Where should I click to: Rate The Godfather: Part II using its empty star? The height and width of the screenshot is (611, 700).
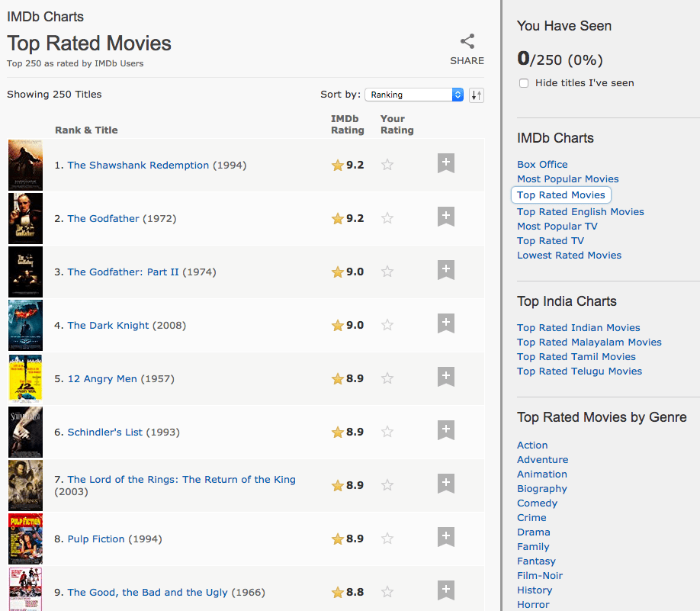[x=387, y=271]
